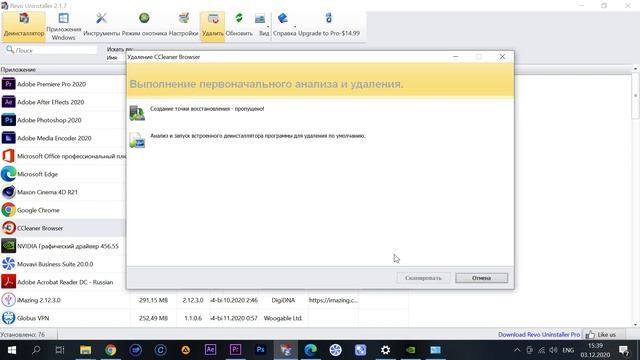The height and width of the screenshot is (360, 640).
Task: Select the CCleaner Browser icon in list
Action: (8, 228)
